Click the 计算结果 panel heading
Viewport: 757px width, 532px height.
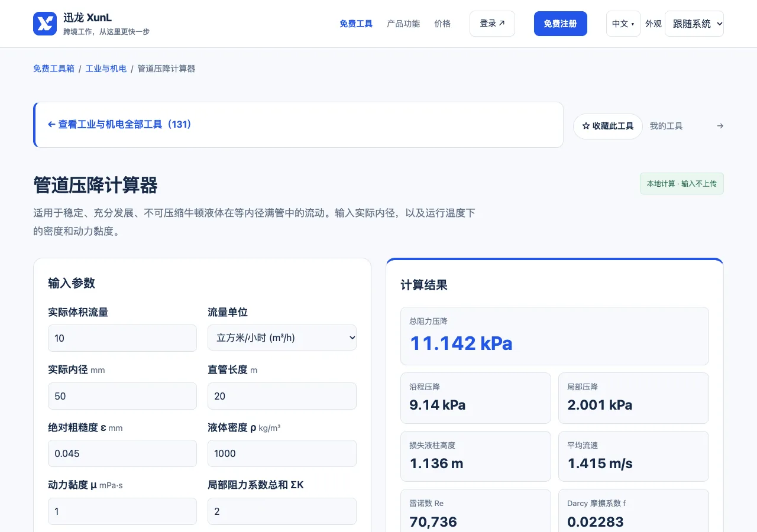pyautogui.click(x=424, y=285)
